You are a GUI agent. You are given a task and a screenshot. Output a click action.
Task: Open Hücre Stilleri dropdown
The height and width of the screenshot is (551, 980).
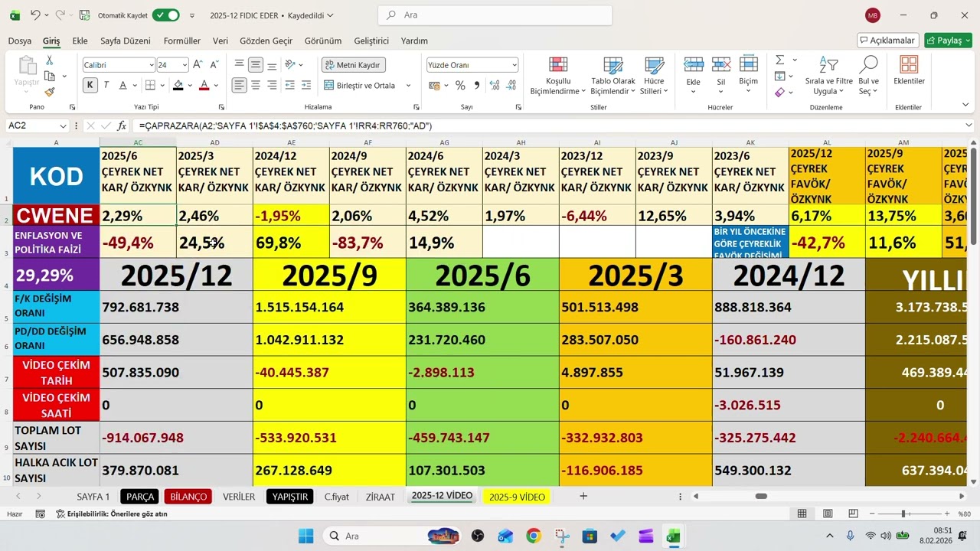654,76
